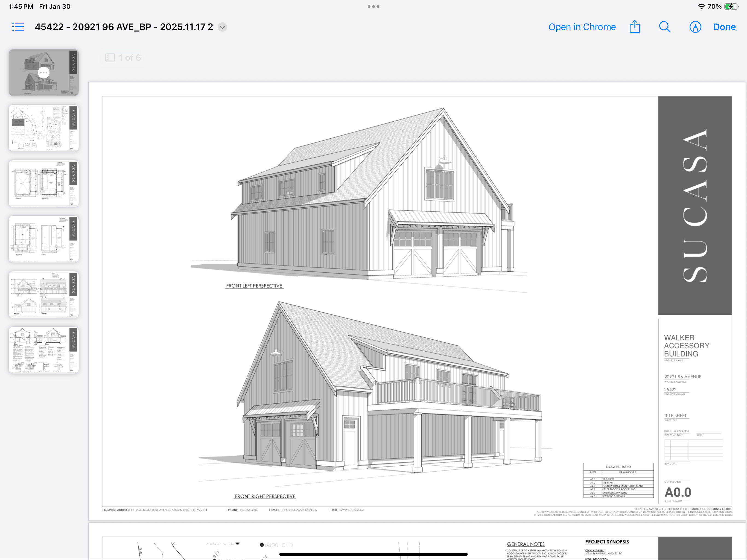Tap the '1 of 6' page indicator
The width and height of the screenshot is (747, 560).
[x=124, y=58]
